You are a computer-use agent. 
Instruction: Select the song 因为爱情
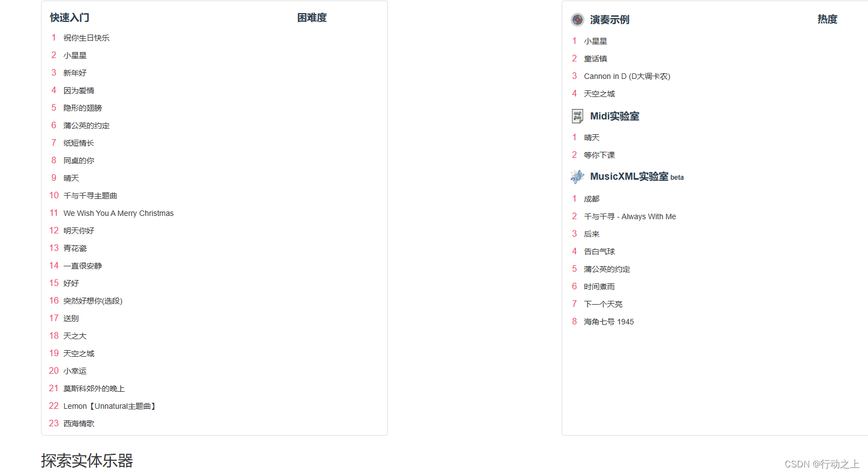[x=79, y=90]
